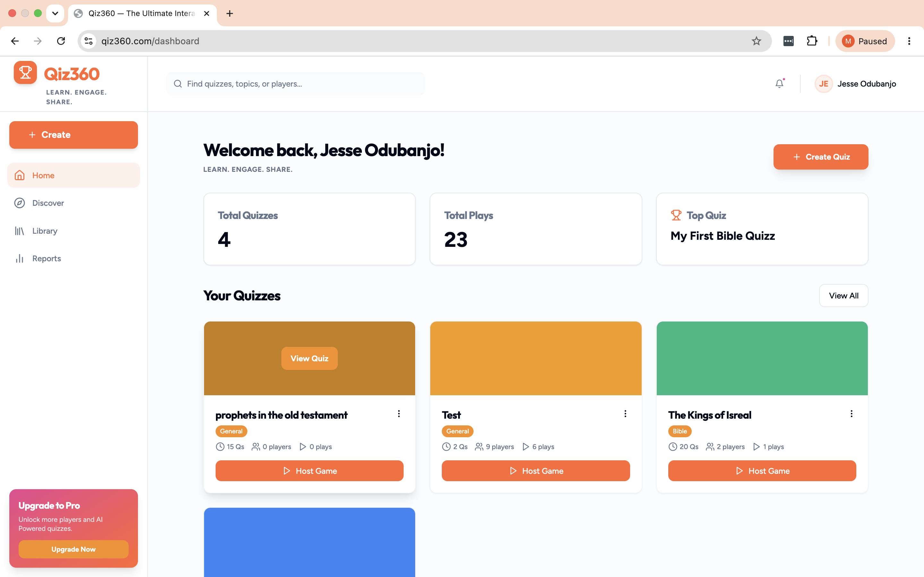Reload the dashboard page
Viewport: 924px width, 577px height.
click(61, 41)
